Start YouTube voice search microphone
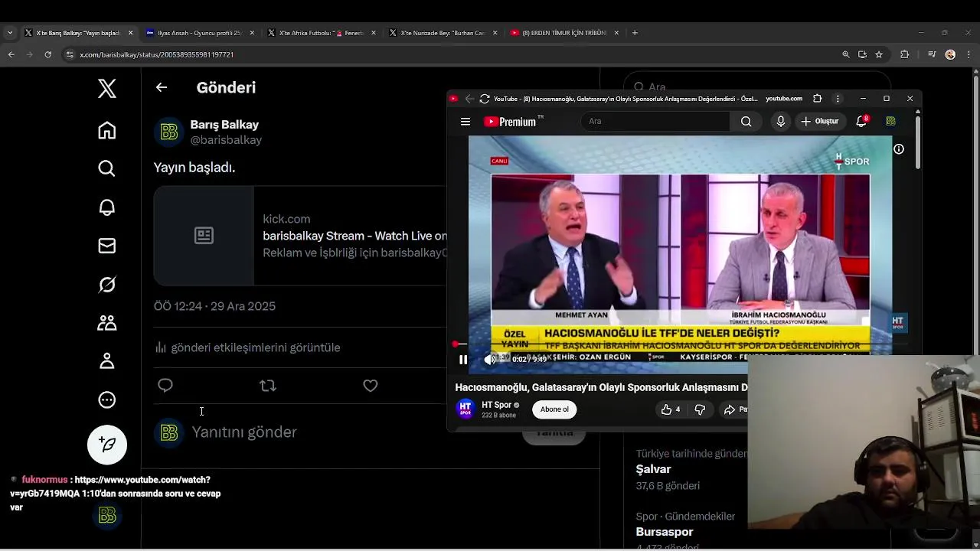 (x=780, y=122)
